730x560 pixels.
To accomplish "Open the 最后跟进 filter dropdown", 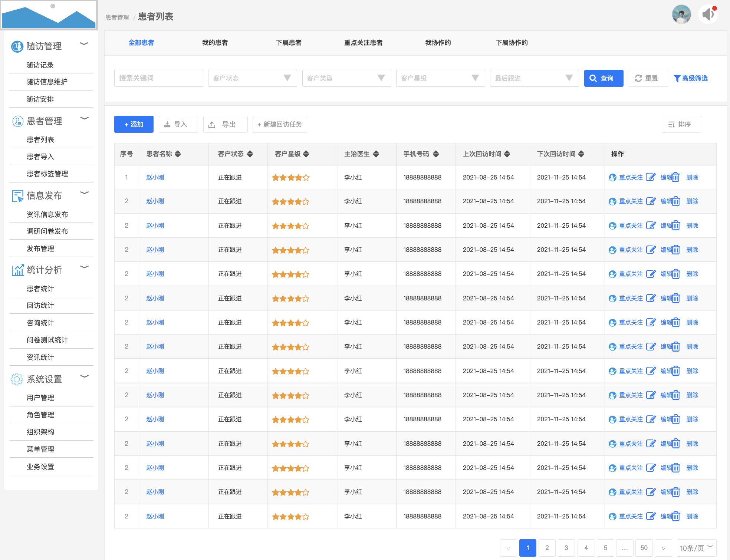I will pyautogui.click(x=535, y=78).
